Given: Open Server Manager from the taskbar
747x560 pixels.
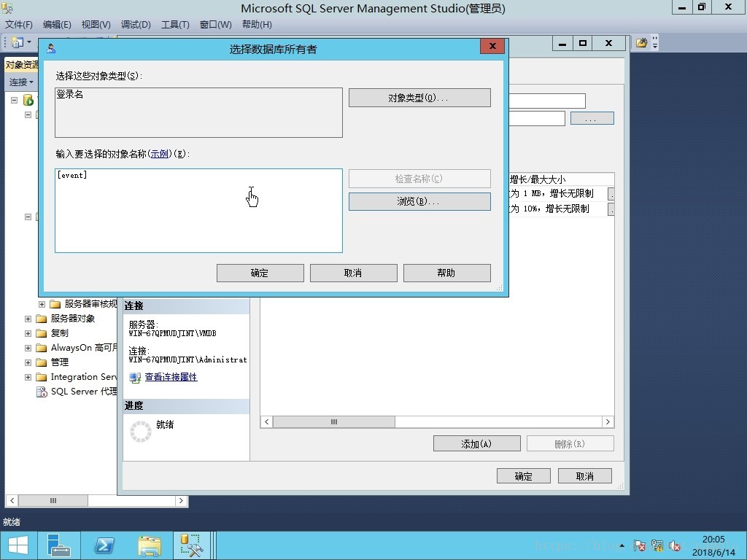Looking at the screenshot, I should coord(59,545).
